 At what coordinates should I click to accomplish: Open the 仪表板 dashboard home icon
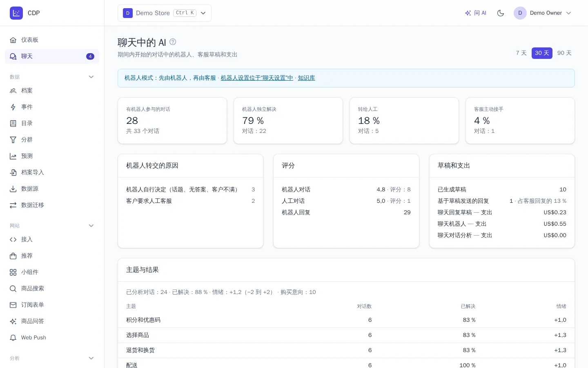point(13,40)
